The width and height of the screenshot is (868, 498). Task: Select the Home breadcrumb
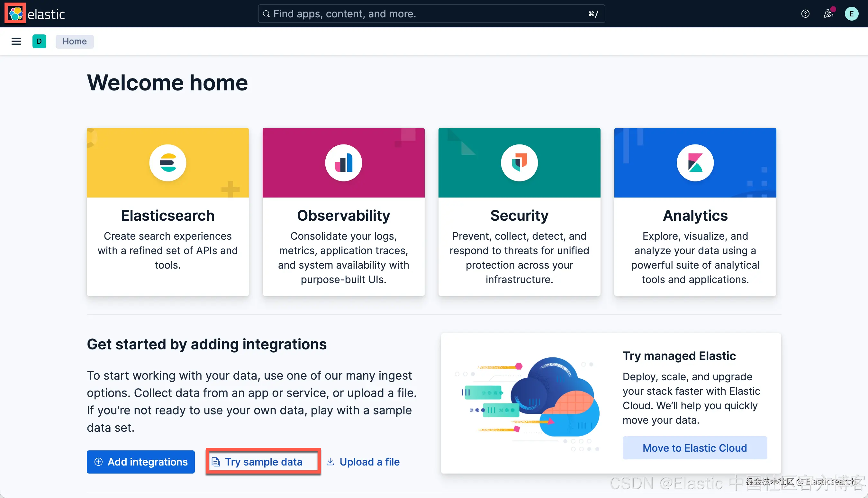[75, 41]
